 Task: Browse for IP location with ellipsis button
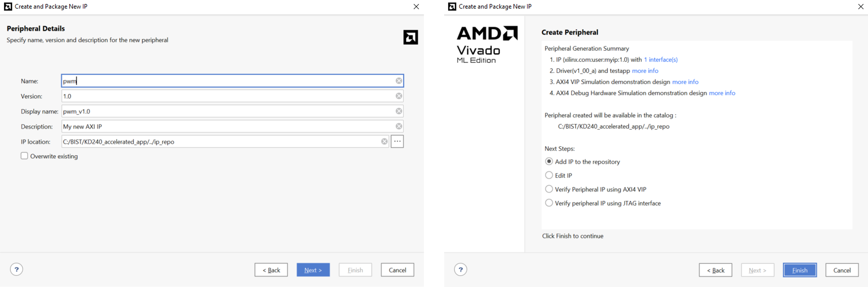(397, 141)
